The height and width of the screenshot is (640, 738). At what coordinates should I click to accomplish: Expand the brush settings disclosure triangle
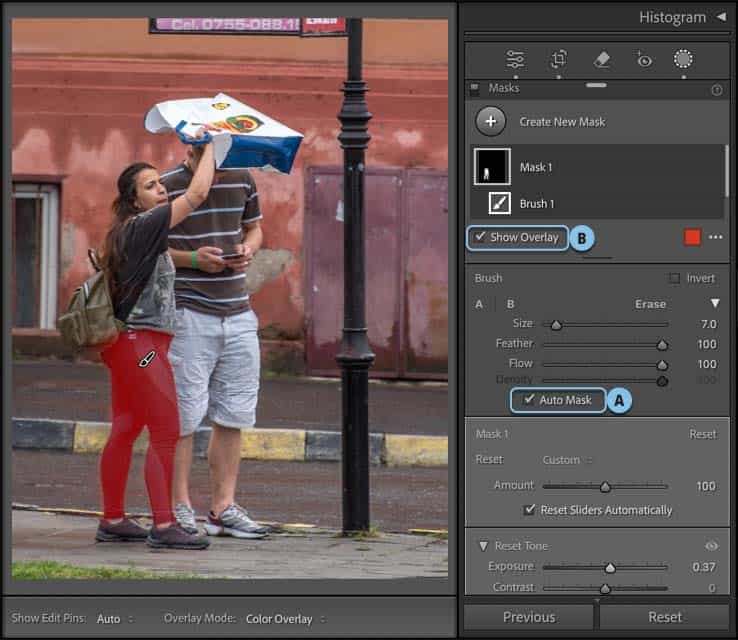(x=715, y=303)
